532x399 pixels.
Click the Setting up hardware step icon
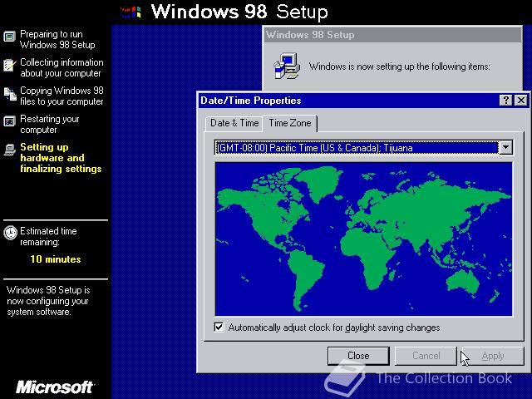pyautogui.click(x=10, y=150)
